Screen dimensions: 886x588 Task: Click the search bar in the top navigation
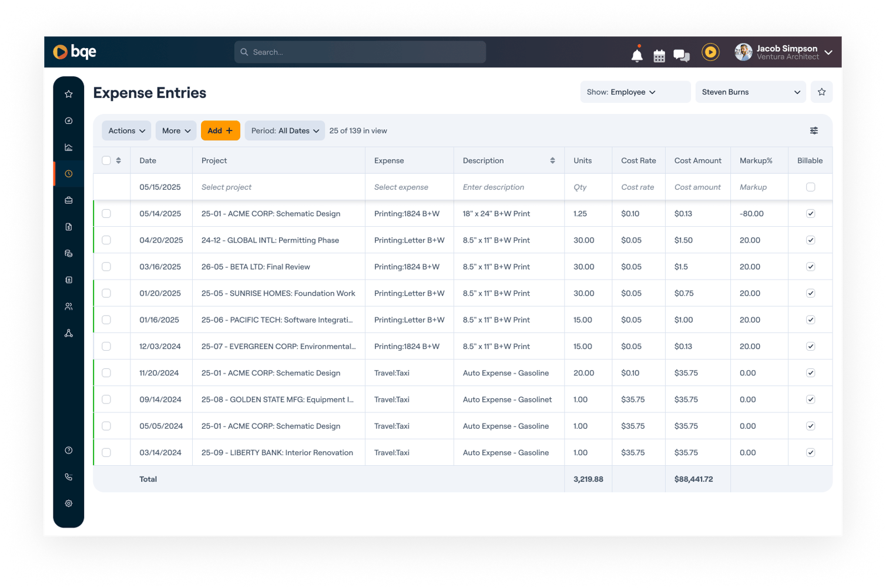tap(360, 52)
